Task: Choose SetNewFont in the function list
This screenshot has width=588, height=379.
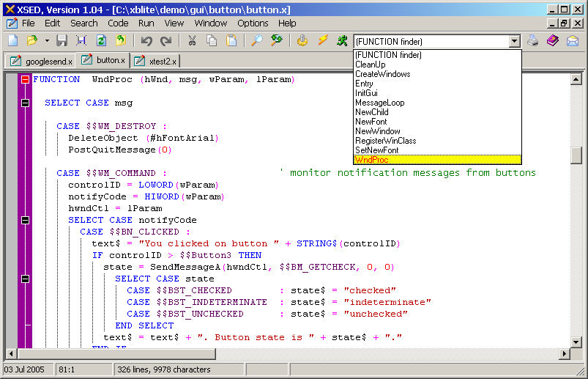Action: point(437,150)
